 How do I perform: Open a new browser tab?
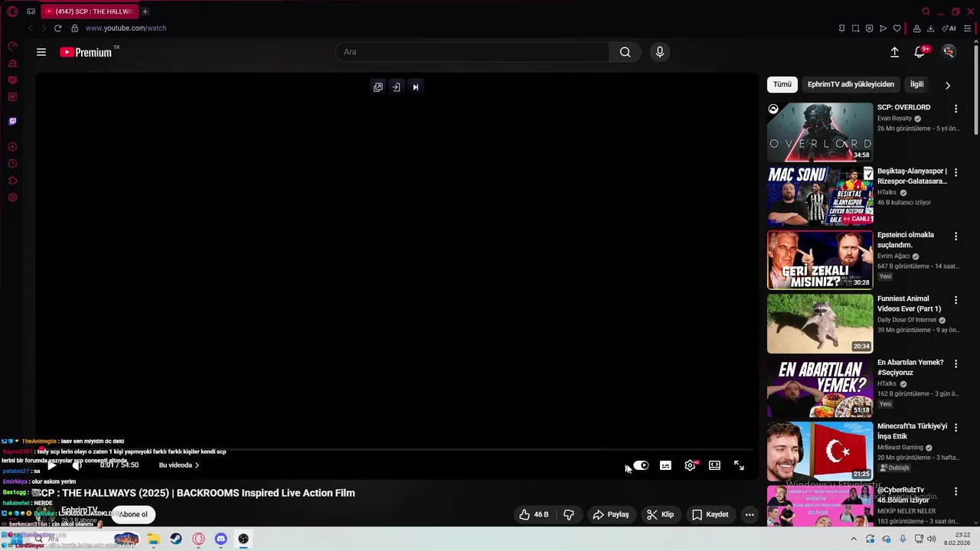(145, 11)
